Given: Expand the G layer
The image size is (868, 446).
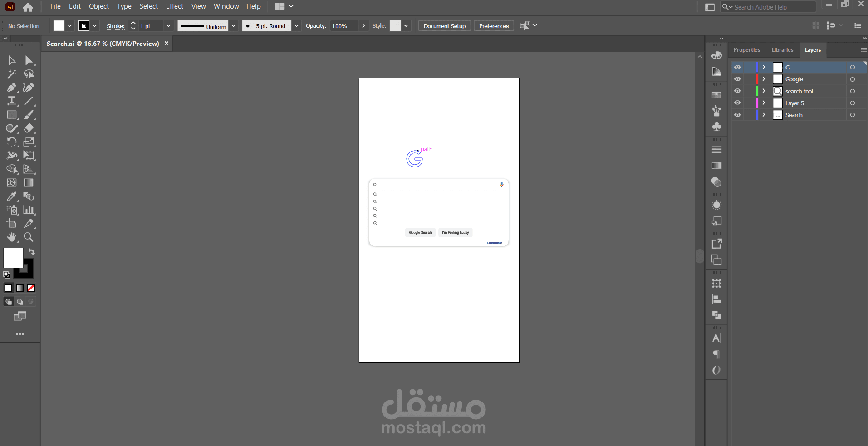Looking at the screenshot, I should tap(764, 67).
